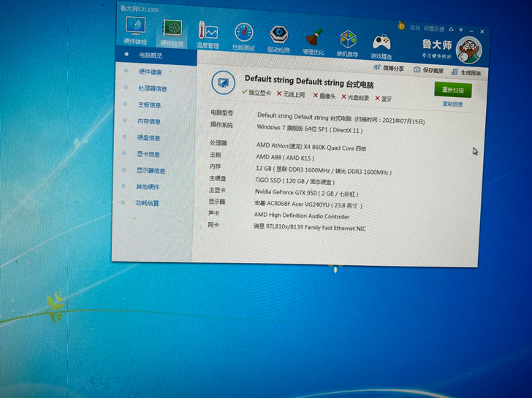The height and width of the screenshot is (398, 532).
Task: Click the heading Default string Default string 台式电脑
Action: point(309,81)
